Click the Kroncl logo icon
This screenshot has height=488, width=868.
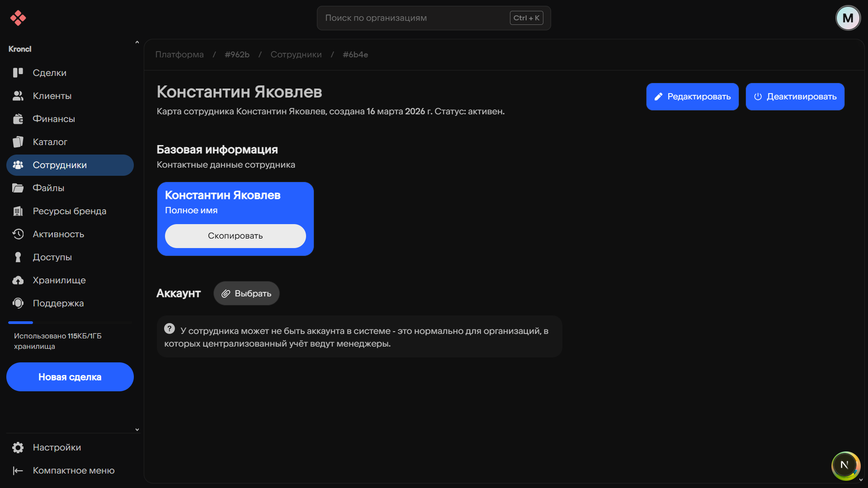tap(18, 18)
